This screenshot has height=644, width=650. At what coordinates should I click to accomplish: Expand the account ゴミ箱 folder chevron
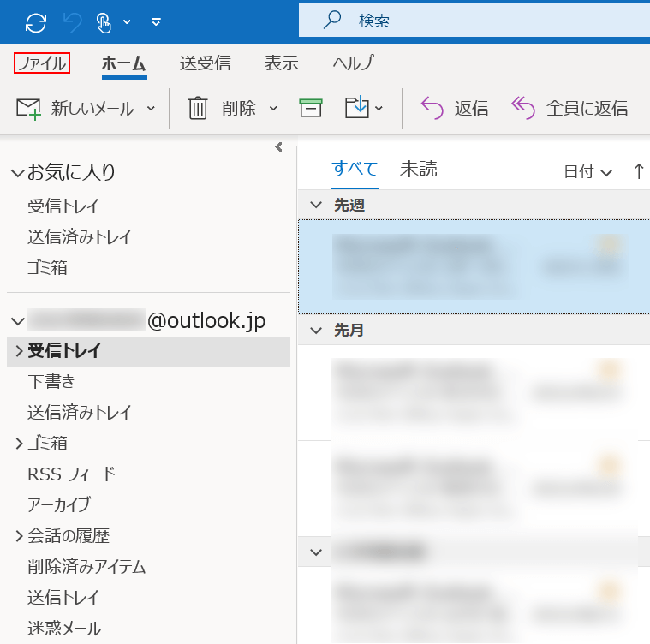pos(19,444)
